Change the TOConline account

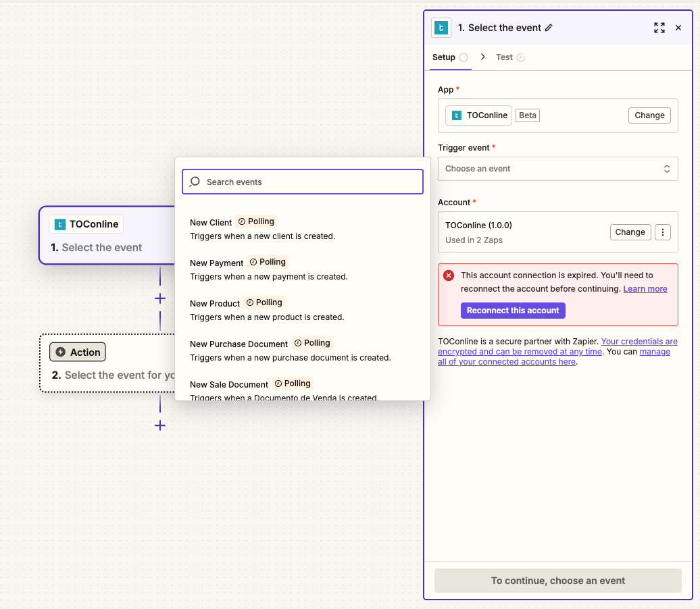click(630, 232)
